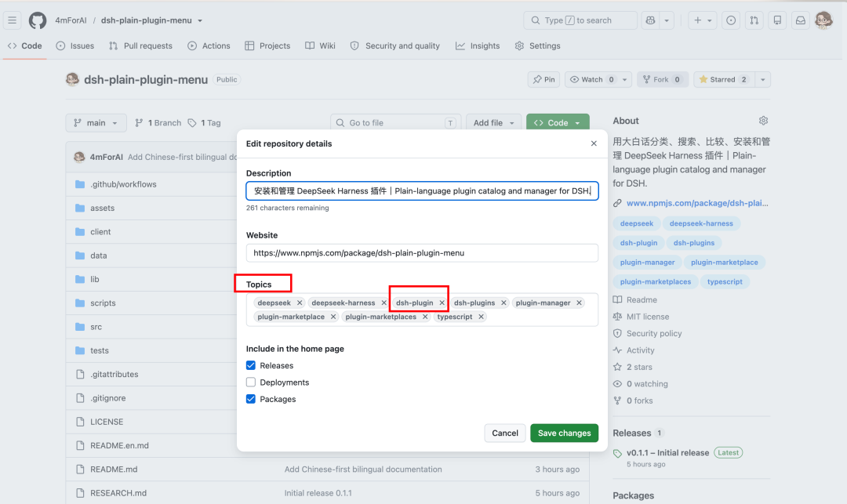Click the link icon beside npmjs URL
The height and width of the screenshot is (504, 847).
(x=617, y=204)
